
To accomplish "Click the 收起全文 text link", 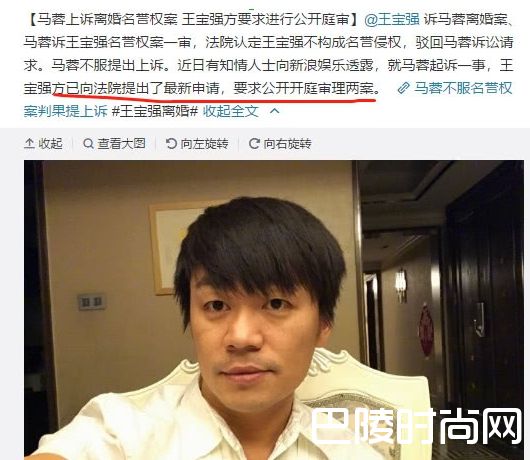I will point(231,111).
